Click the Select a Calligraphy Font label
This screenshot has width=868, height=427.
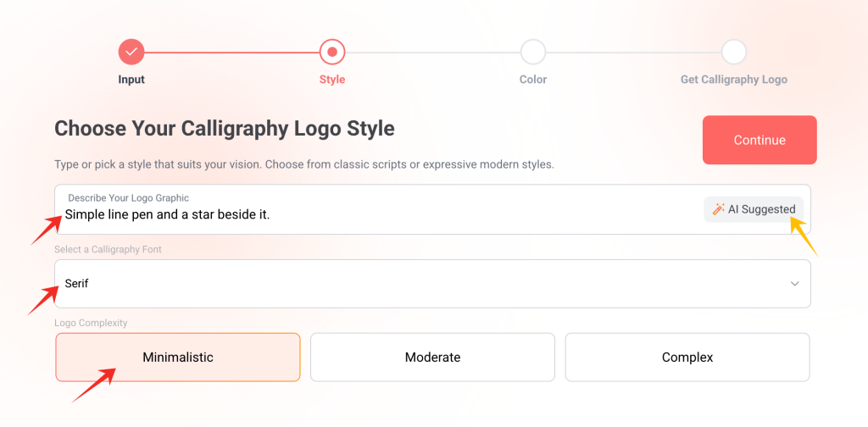point(108,250)
